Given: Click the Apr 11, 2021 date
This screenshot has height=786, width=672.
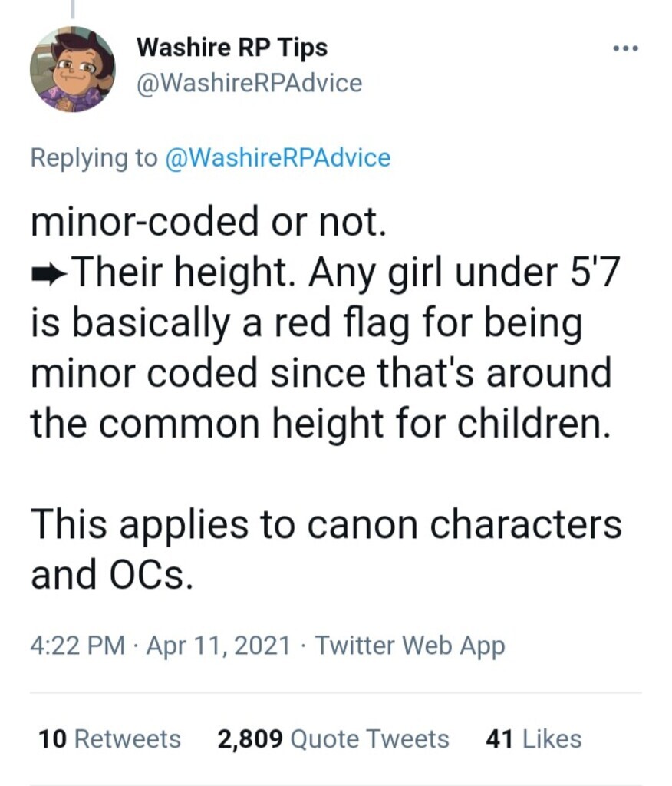Looking at the screenshot, I should (216, 646).
